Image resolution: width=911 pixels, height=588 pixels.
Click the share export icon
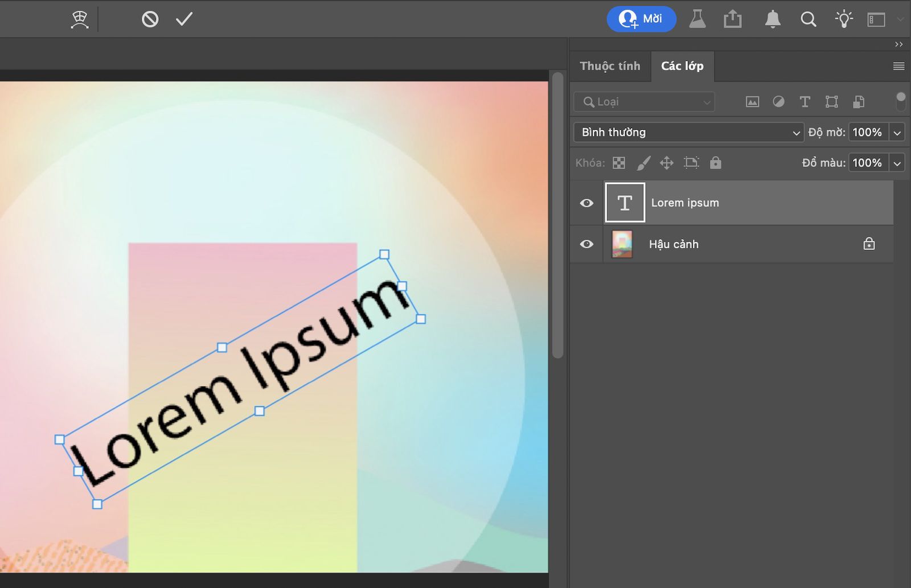tap(733, 19)
